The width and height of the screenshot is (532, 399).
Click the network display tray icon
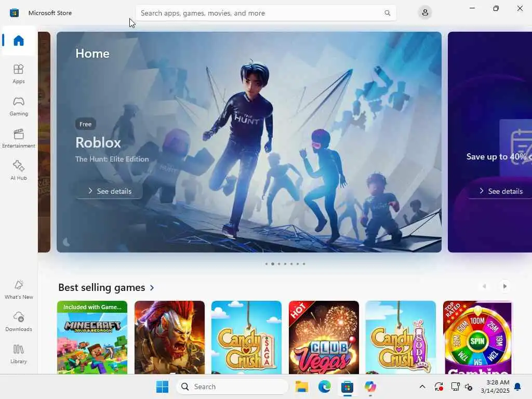coord(455,387)
